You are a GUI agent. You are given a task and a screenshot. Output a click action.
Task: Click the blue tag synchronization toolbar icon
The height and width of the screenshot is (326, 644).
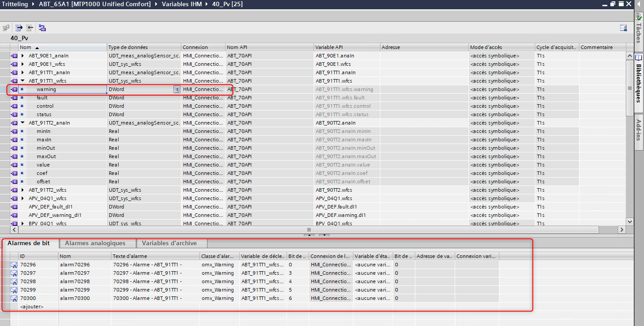pyautogui.click(x=42, y=28)
